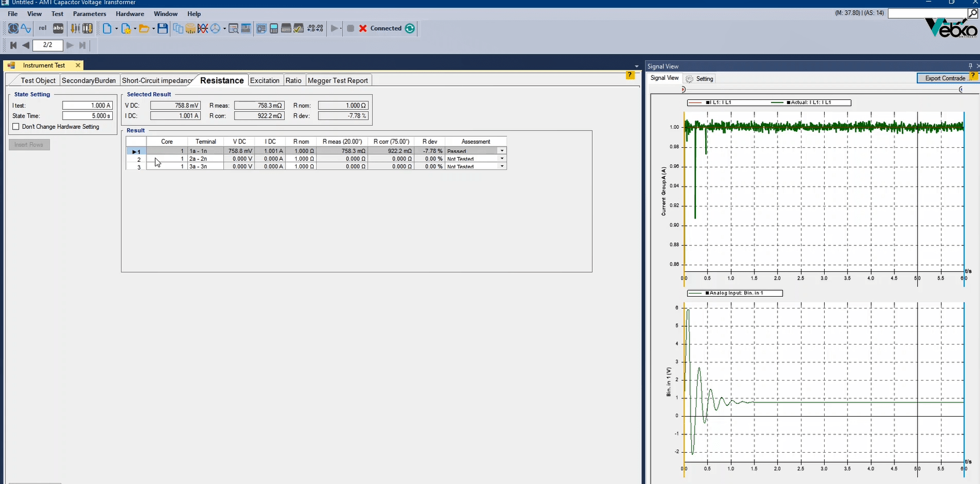980x484 pixels.
Task: Click the State Time input field
Action: click(x=87, y=116)
